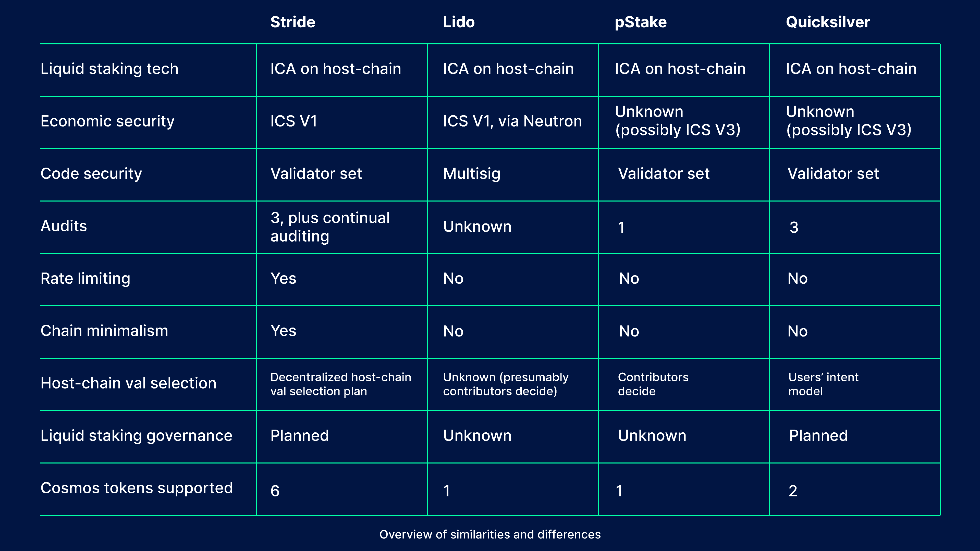Click the Cosmos tokens supported row label

tap(137, 488)
